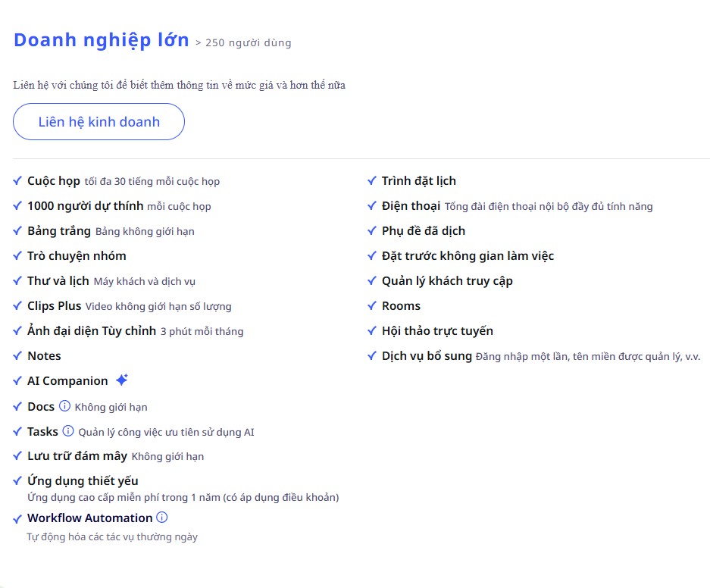Select the Trò chuyện nhóm item
Image resolution: width=710 pixels, height=588 pixels.
pos(77,256)
